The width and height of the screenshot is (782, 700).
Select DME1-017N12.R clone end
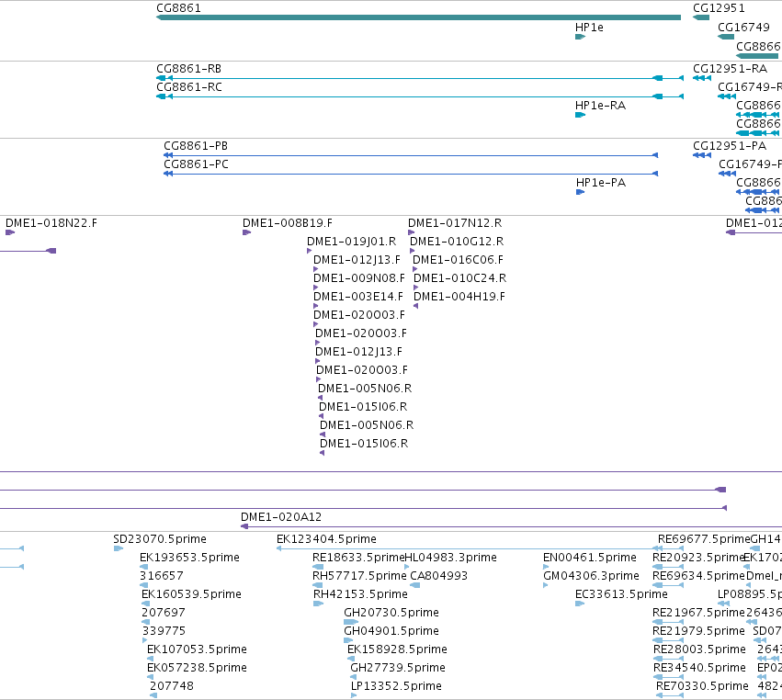[x=412, y=232]
